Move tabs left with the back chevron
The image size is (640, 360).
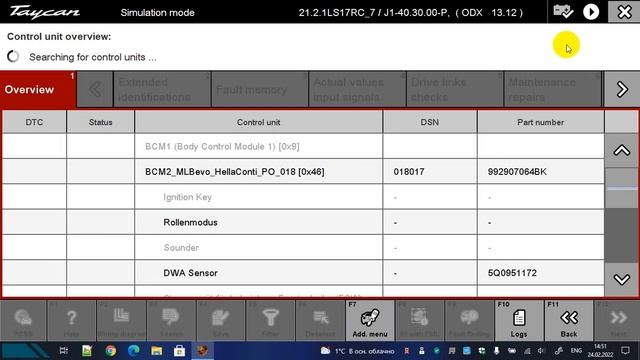coord(95,89)
